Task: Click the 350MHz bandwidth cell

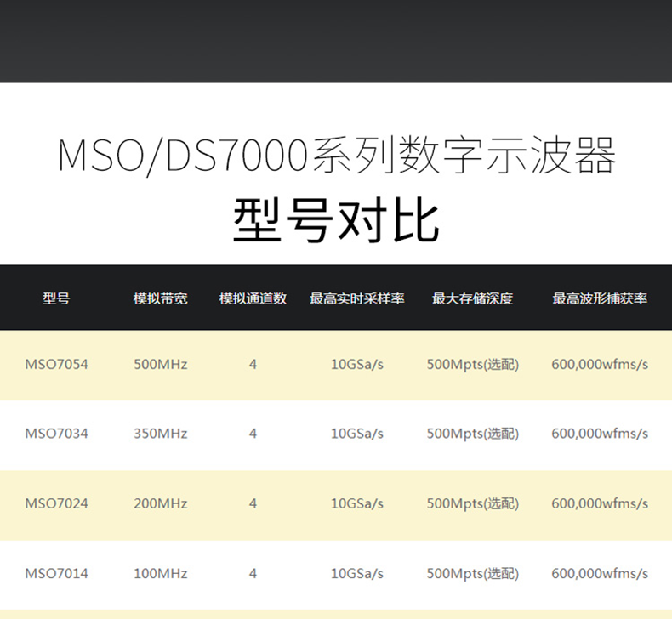Action: (160, 434)
